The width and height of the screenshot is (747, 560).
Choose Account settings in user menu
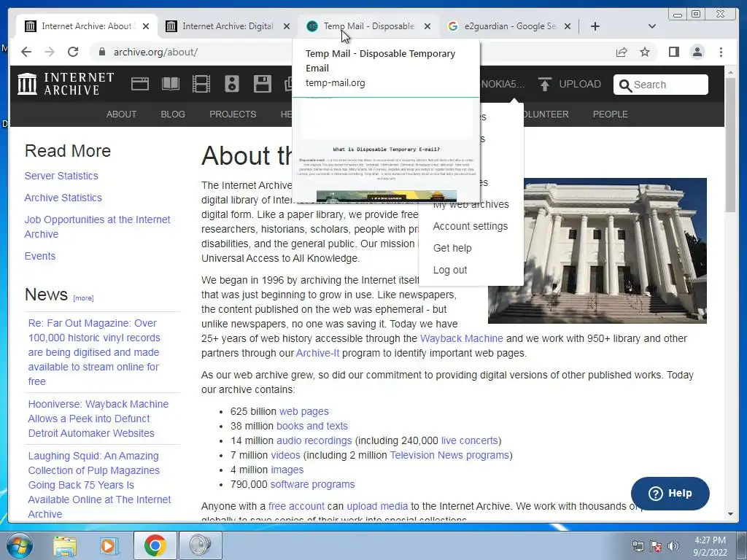pyautogui.click(x=471, y=226)
